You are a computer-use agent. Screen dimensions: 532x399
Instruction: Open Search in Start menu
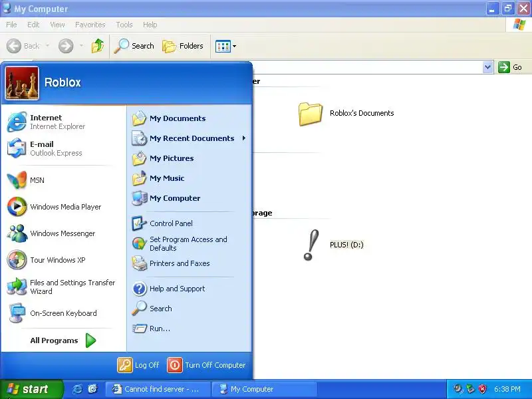click(x=190, y=309)
